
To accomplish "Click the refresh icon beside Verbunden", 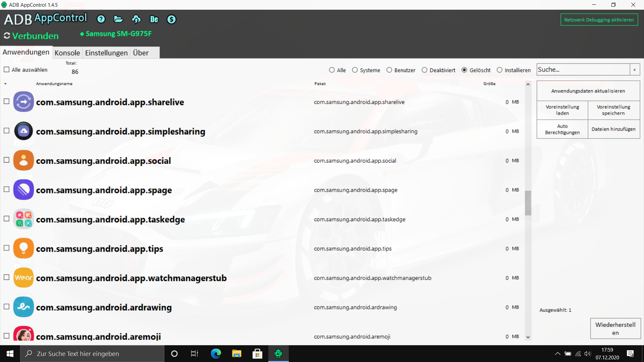I will [7, 36].
